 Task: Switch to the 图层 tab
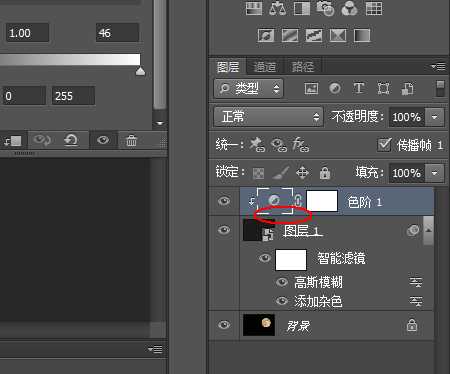point(228,67)
